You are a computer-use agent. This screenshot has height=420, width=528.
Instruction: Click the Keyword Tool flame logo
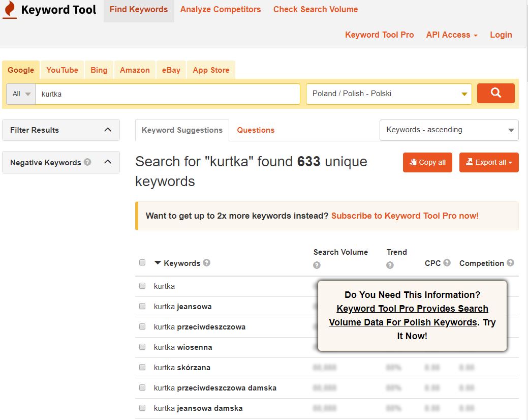click(x=10, y=10)
